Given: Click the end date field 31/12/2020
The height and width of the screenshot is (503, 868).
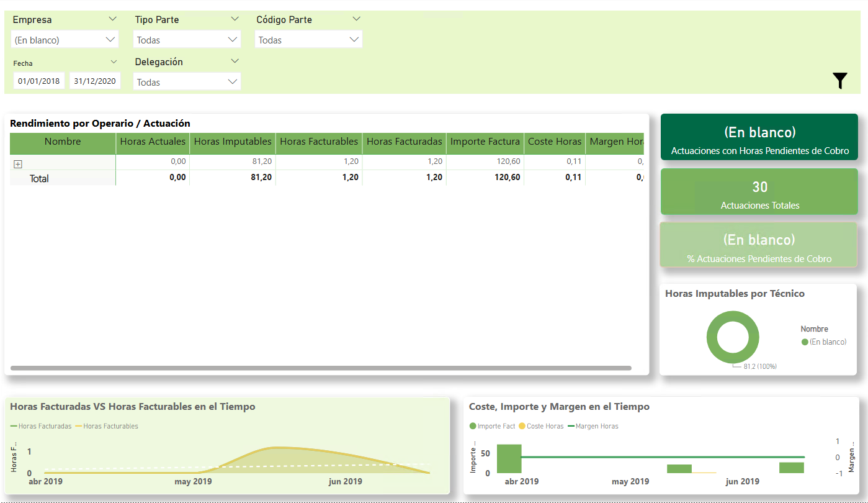Looking at the screenshot, I should pos(95,81).
